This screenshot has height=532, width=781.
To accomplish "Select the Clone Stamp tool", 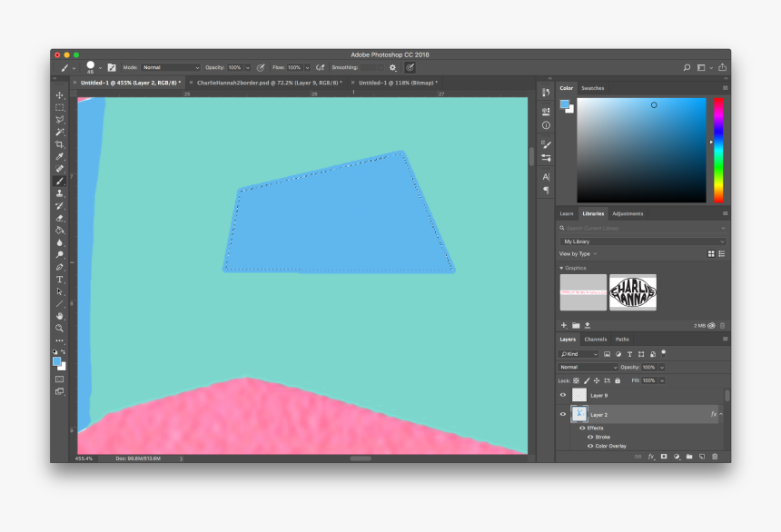I will (x=60, y=195).
